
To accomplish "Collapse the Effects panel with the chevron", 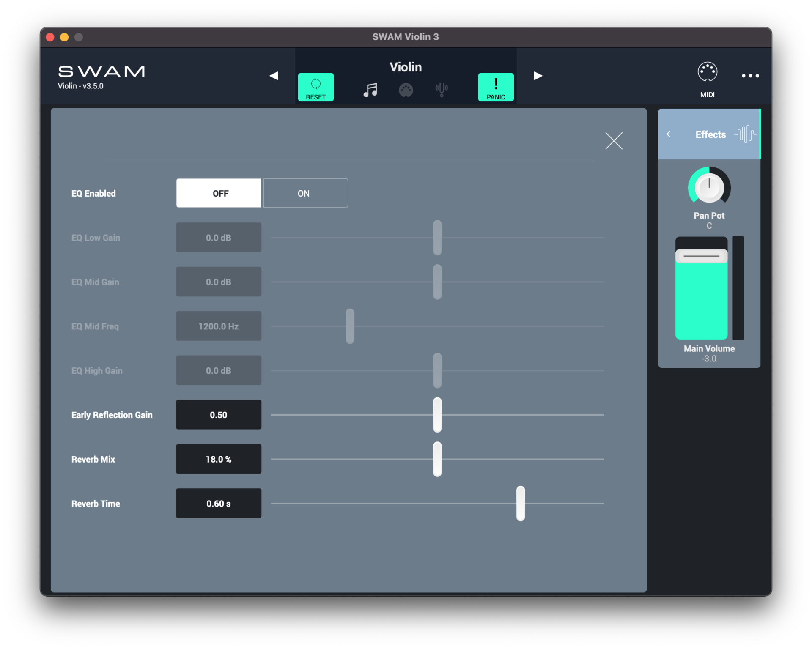I will (669, 134).
